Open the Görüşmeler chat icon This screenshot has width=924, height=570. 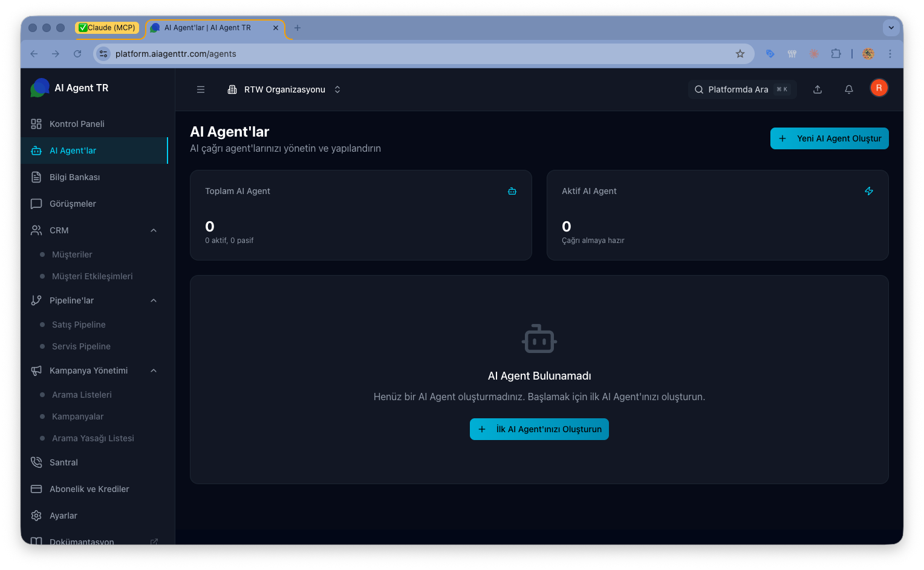[x=36, y=204]
